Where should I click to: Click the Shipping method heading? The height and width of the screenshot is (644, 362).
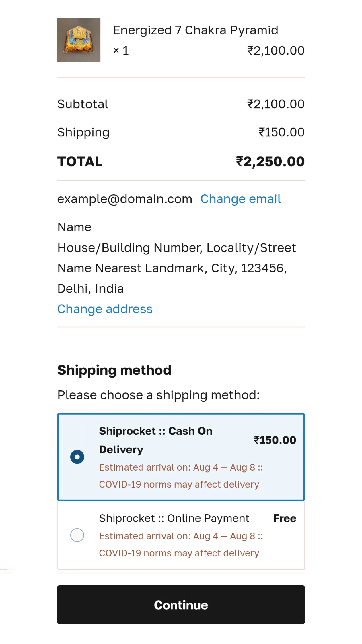coord(114,370)
